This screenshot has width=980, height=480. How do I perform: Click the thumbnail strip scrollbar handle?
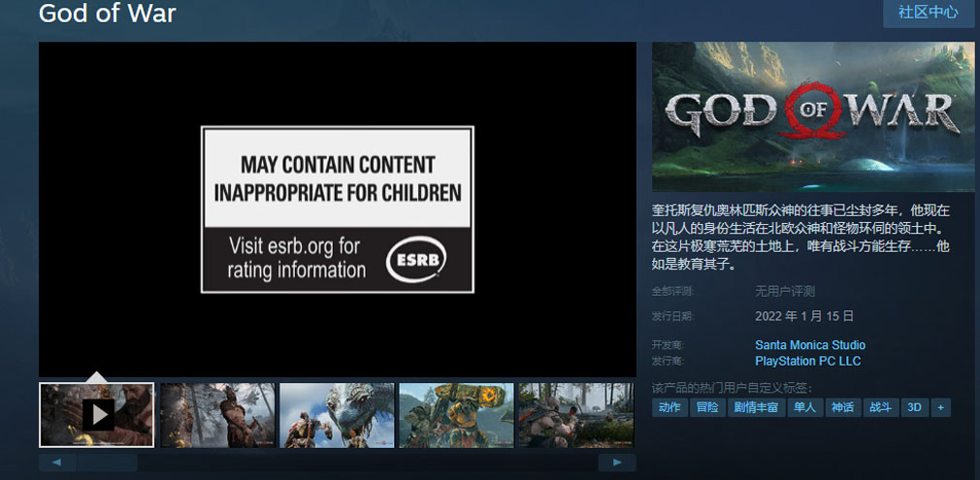(x=107, y=463)
